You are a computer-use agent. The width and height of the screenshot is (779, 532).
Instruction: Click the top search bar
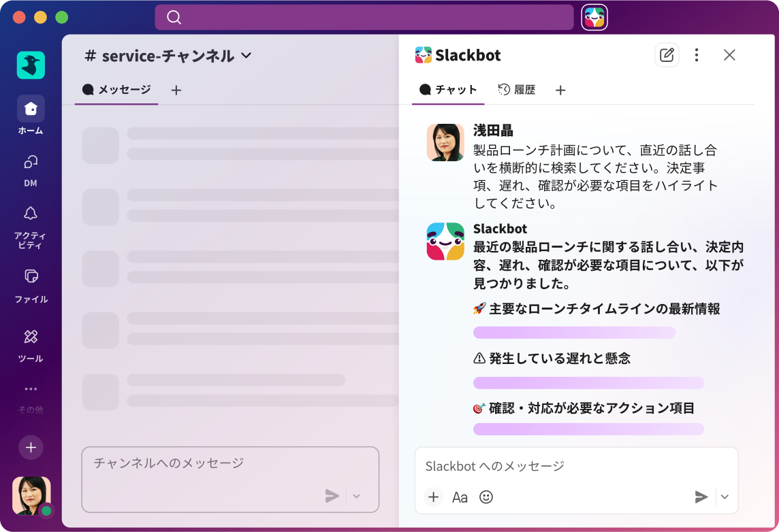pyautogui.click(x=364, y=18)
